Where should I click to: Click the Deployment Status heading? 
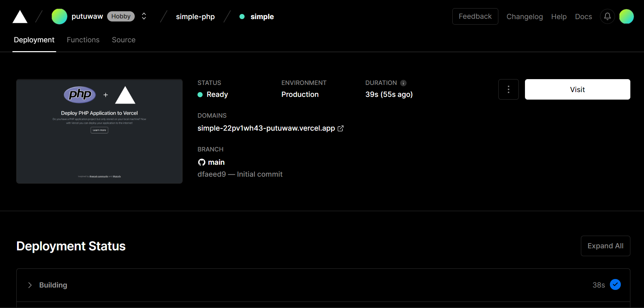(x=71, y=246)
